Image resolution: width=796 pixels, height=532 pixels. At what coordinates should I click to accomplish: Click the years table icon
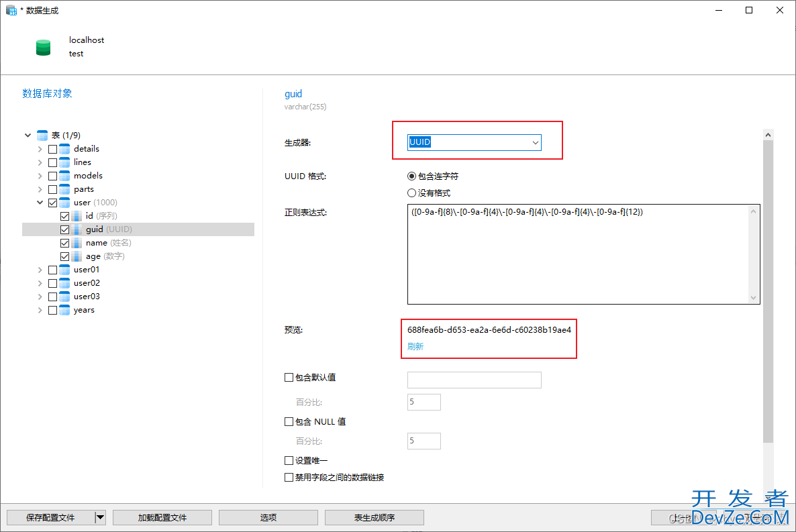(64, 310)
